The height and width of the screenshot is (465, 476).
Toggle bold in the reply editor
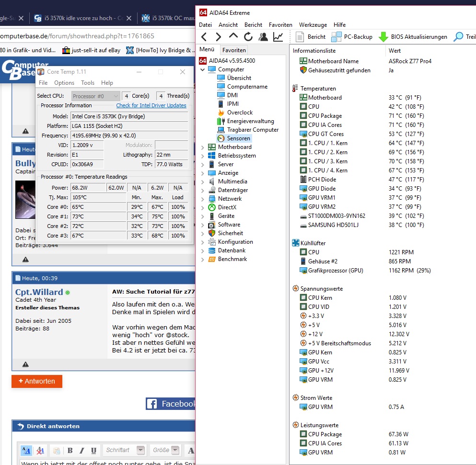pos(70,451)
